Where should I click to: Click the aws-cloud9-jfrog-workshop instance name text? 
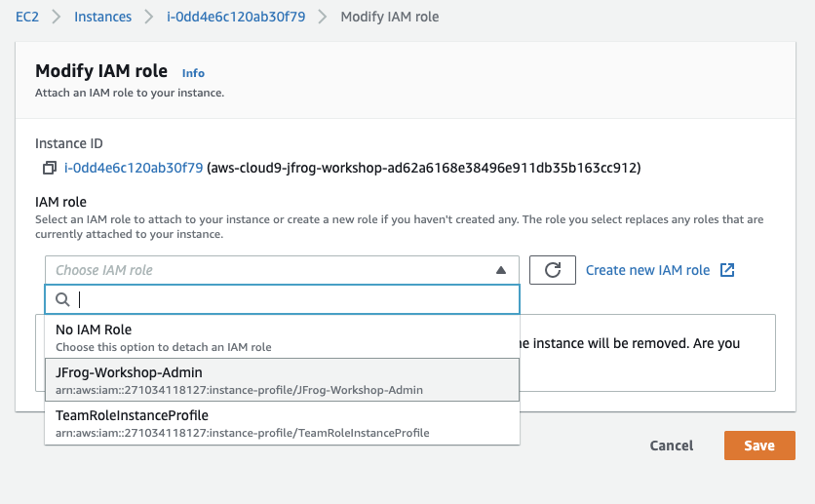tap(424, 169)
